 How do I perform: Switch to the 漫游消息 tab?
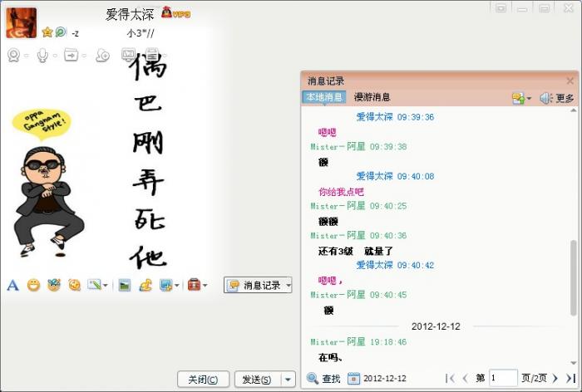[x=372, y=97]
